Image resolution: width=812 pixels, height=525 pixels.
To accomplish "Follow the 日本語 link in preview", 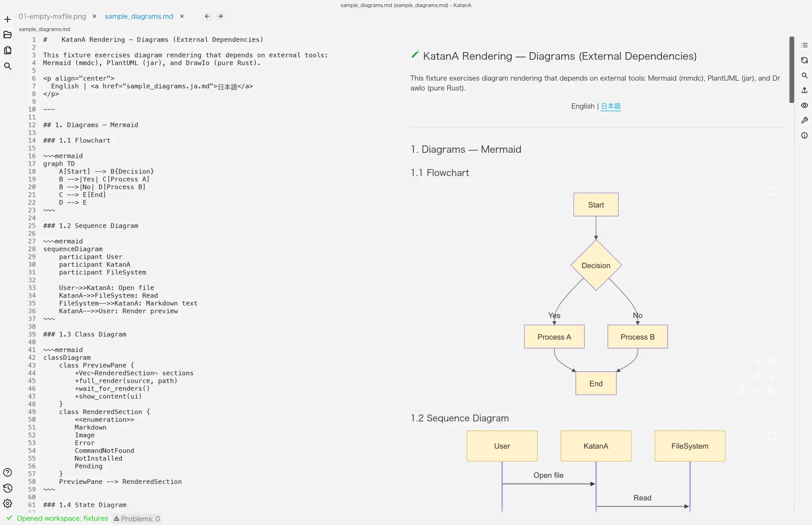I will coord(611,106).
